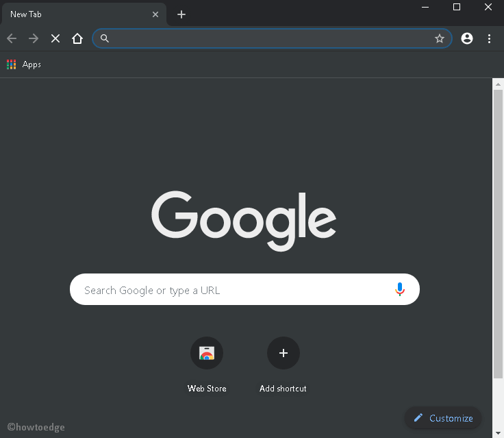Click the Web Store label
504x438 pixels.
tap(207, 389)
